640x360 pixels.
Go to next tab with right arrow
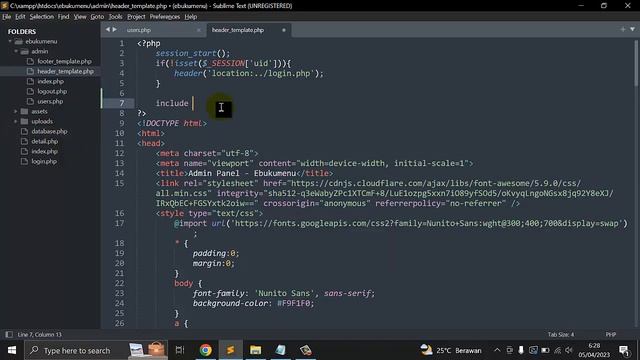pos(115,30)
